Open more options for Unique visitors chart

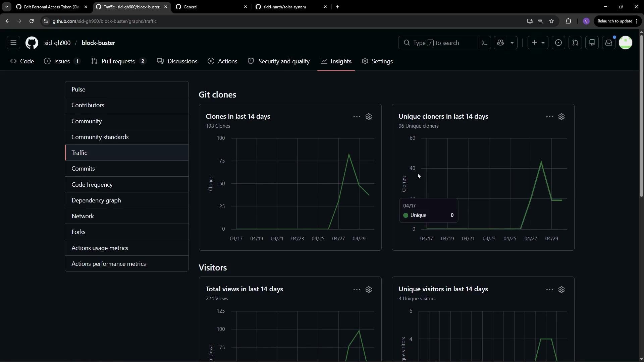click(x=550, y=290)
